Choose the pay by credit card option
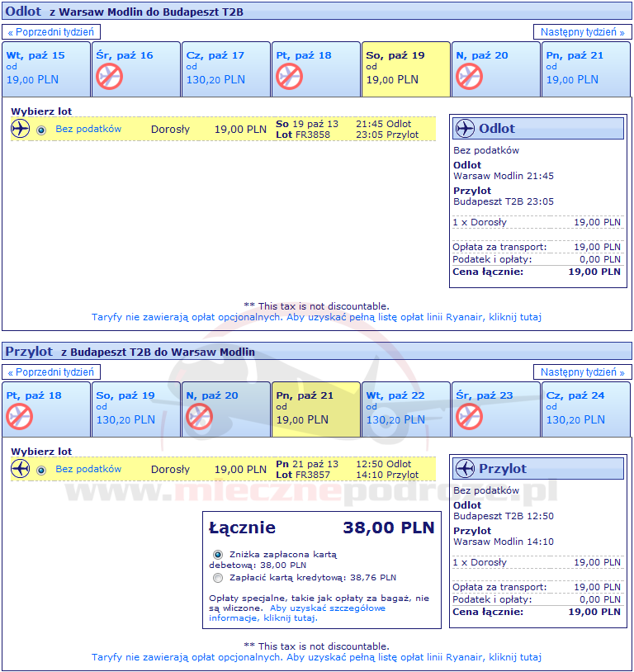This screenshot has width=634, height=672. click(x=218, y=578)
